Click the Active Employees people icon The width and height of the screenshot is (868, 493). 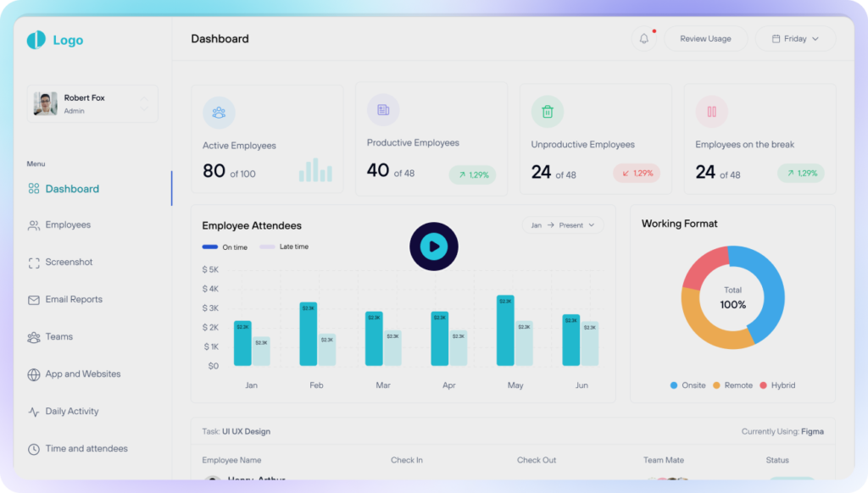click(219, 112)
